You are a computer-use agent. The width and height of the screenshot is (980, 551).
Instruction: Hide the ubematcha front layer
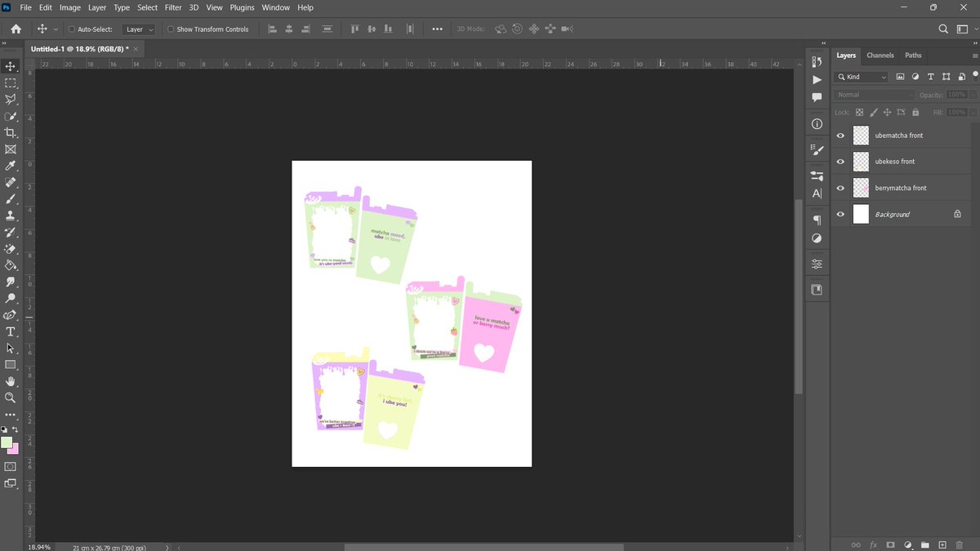click(x=840, y=136)
